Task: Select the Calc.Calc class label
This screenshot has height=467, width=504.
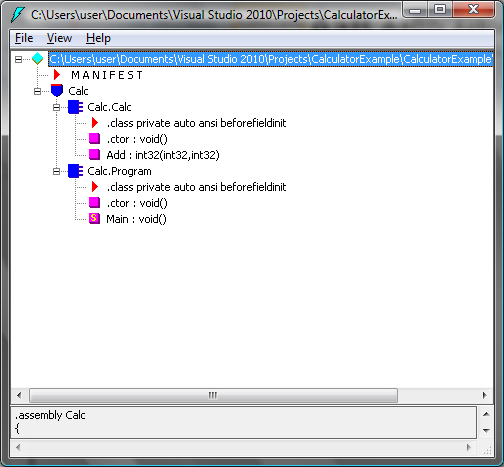Action: pyautogui.click(x=109, y=107)
